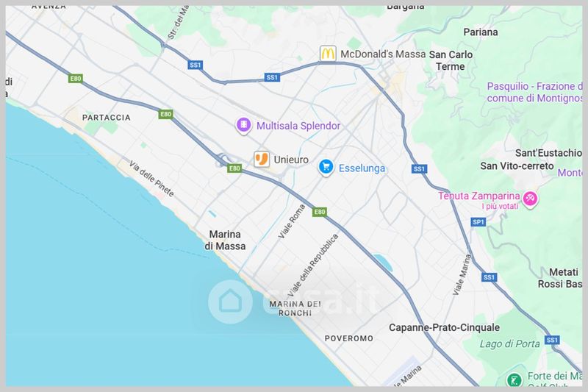588x392 pixels.
Task: Select the Poveromo area label
Action: point(348,338)
